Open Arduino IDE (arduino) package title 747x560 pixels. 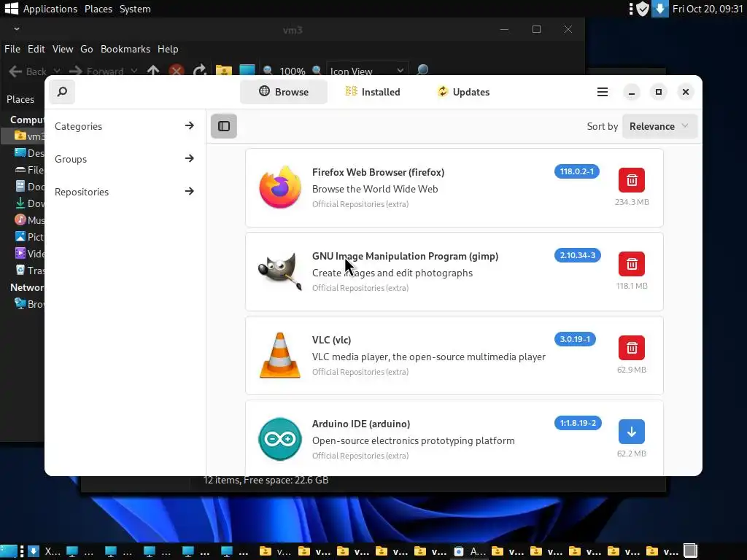tap(361, 424)
